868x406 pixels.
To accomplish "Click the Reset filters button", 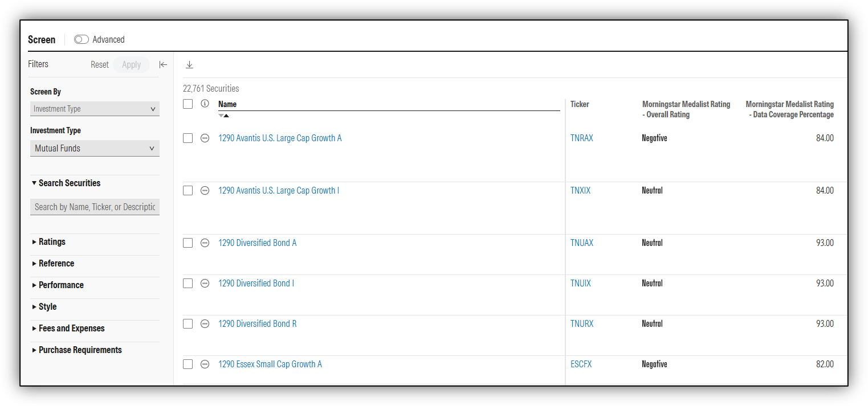I will click(100, 64).
